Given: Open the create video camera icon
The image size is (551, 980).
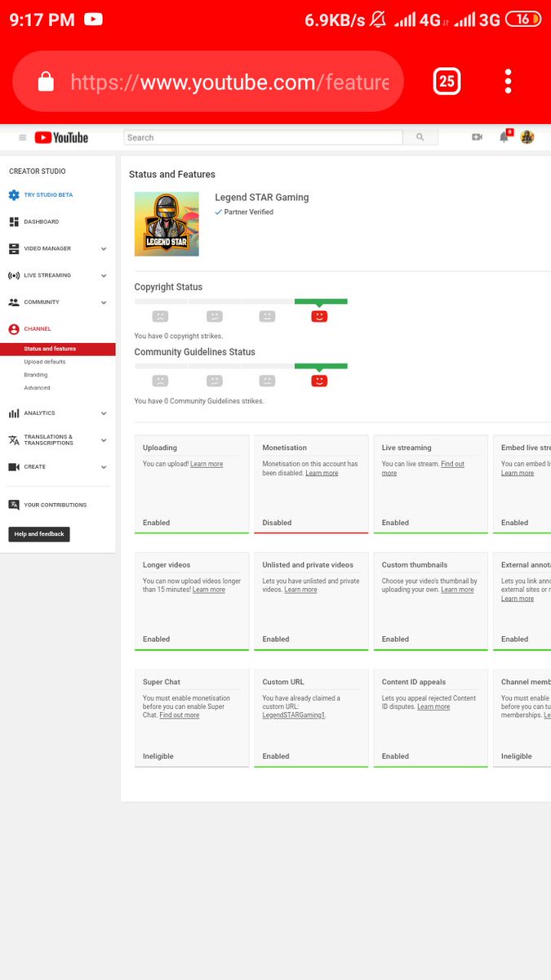Looking at the screenshot, I should point(477,137).
